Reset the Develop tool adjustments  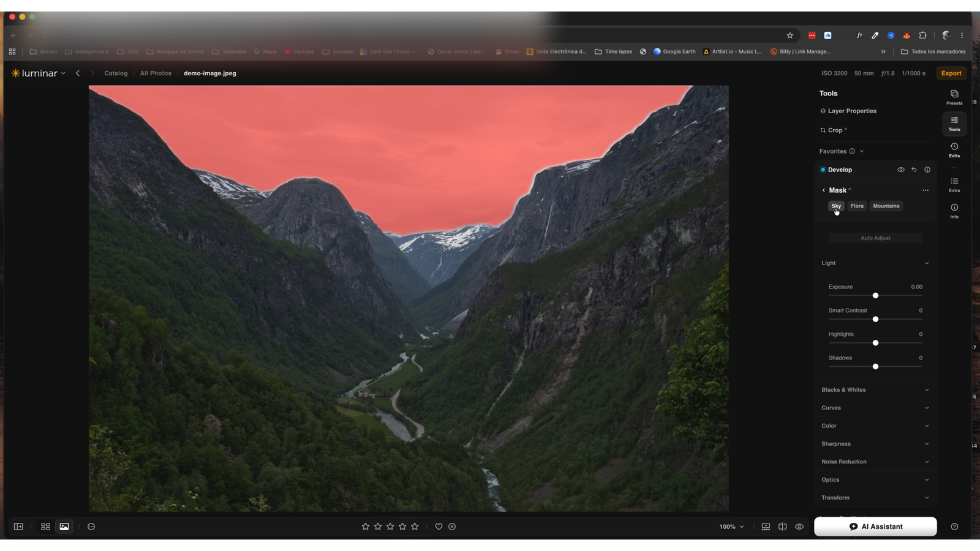[x=914, y=170]
